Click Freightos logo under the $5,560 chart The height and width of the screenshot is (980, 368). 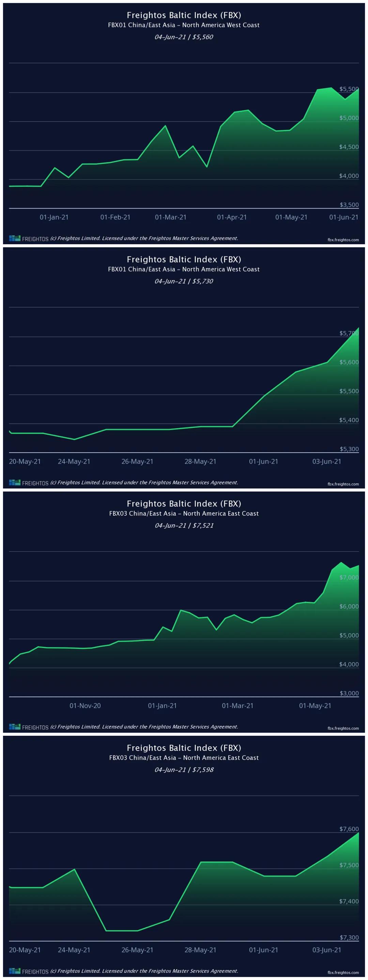click(x=29, y=238)
